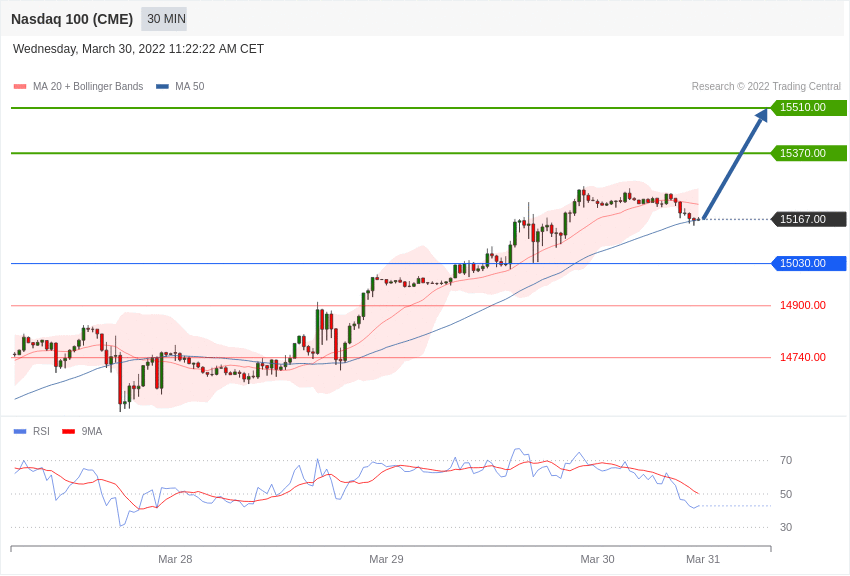Select the 15510.00 resistance price label

point(808,107)
